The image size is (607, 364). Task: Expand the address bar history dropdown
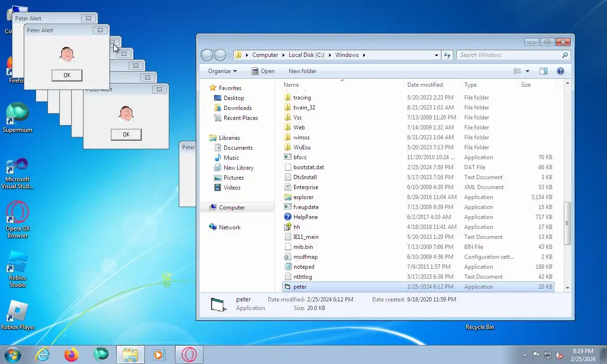tap(436, 55)
